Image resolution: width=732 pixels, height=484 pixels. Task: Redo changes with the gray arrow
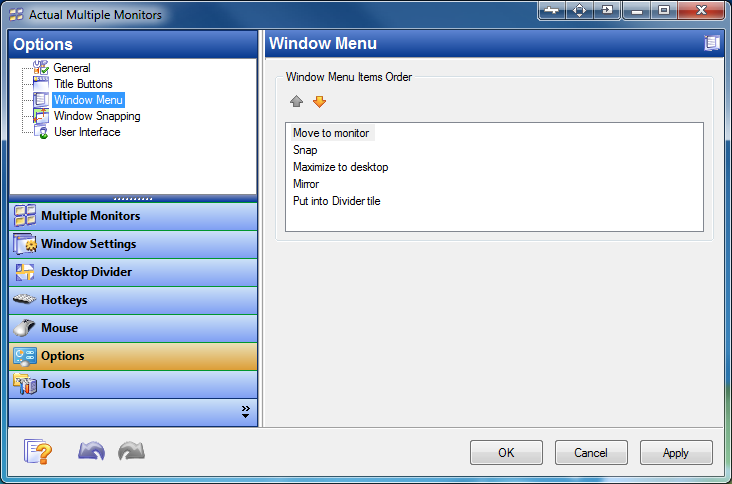[131, 451]
